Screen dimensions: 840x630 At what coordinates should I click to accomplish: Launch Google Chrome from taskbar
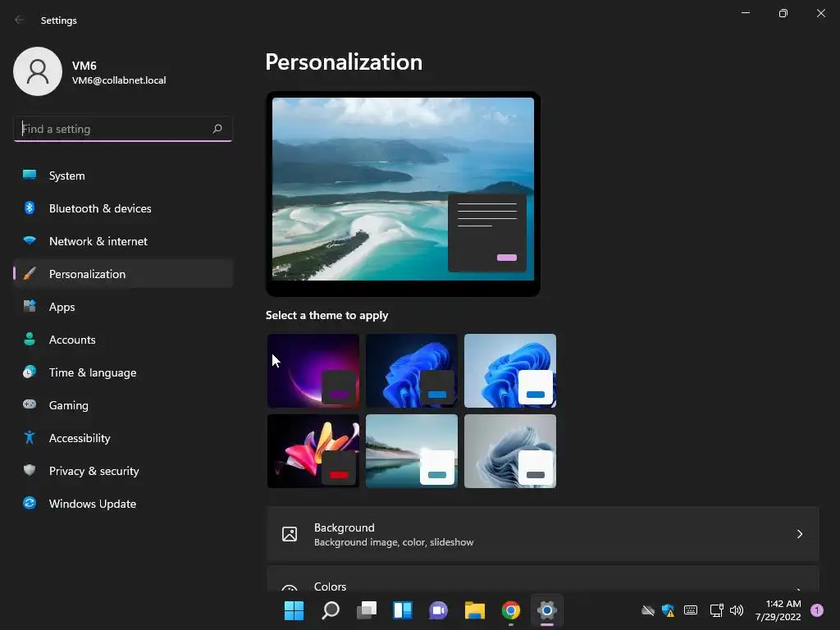[x=510, y=610]
